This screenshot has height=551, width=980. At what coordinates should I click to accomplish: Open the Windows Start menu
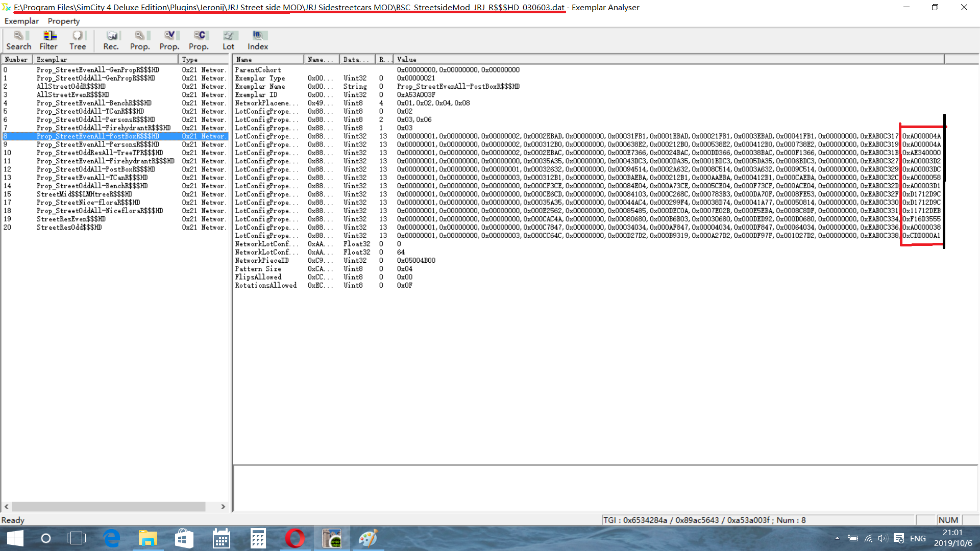click(15, 538)
